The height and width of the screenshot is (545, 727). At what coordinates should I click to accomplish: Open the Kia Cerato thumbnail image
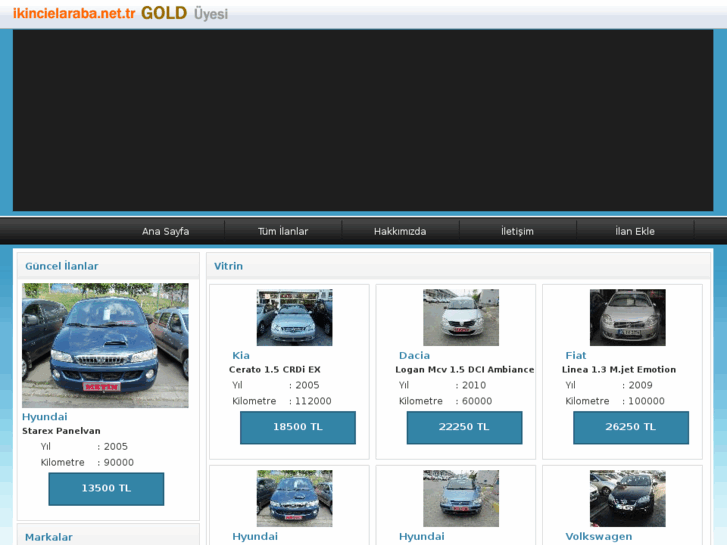(x=294, y=318)
